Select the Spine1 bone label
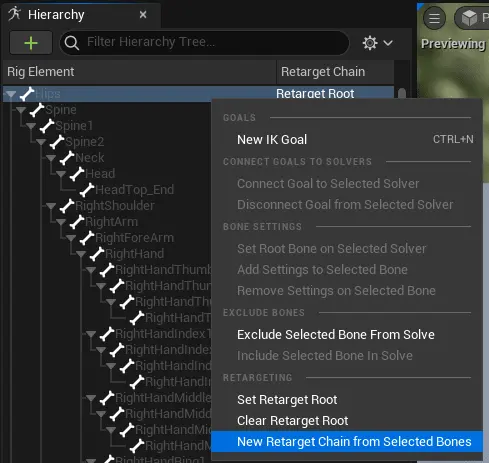This screenshot has height=463, width=489. 74,126
